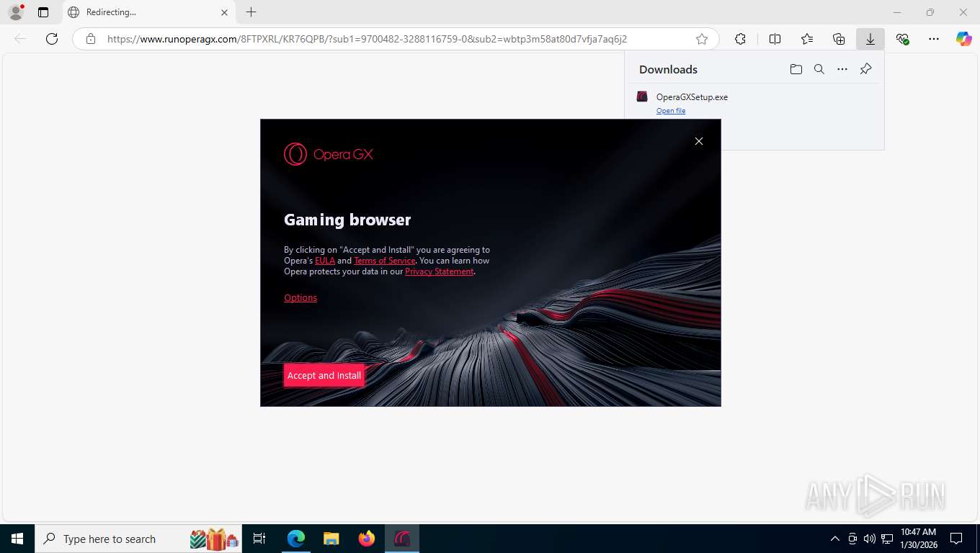Open the Copilot sidebar icon
The height and width of the screenshot is (553, 980).
pyautogui.click(x=963, y=39)
